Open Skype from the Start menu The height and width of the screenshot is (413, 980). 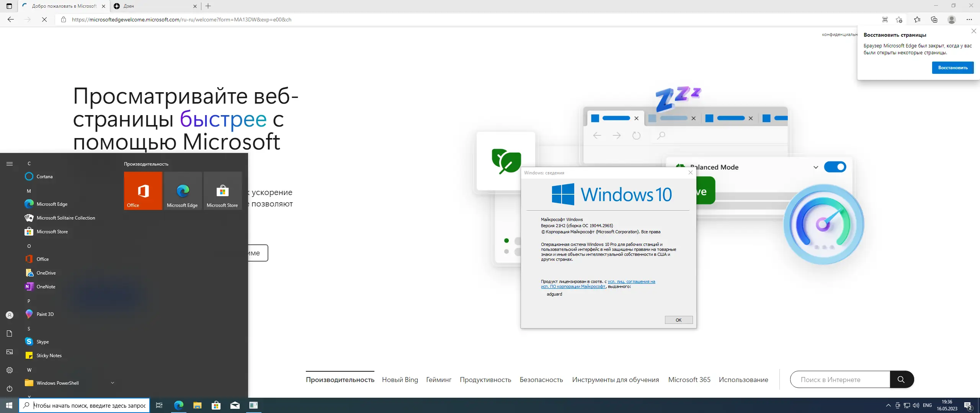coord(42,341)
